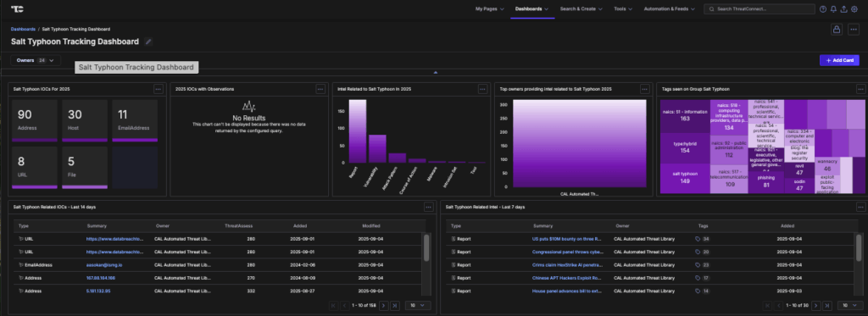
Task: Open menu of Salt Typhoon IOCs For 2025 card
Action: pyautogui.click(x=158, y=89)
